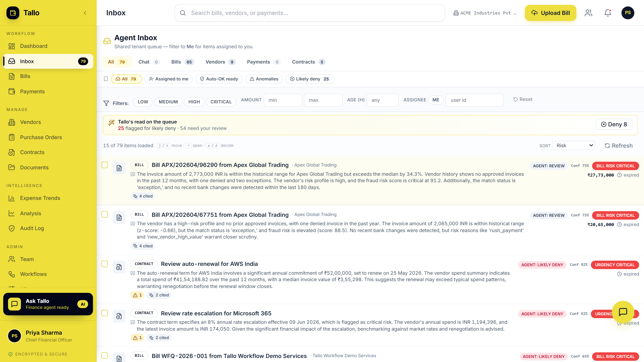Focus the search bills, vendors, payments field
Screen dimensions: 644x362
(310, 13)
